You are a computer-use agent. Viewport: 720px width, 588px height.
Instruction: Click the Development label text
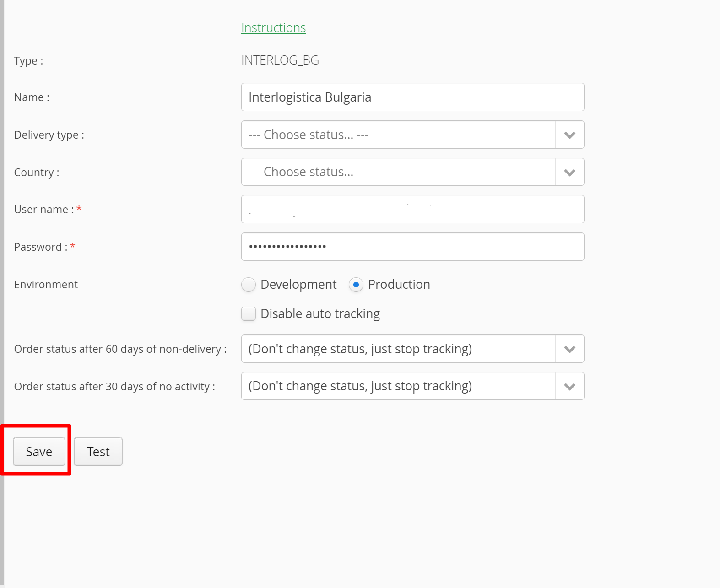(x=298, y=285)
